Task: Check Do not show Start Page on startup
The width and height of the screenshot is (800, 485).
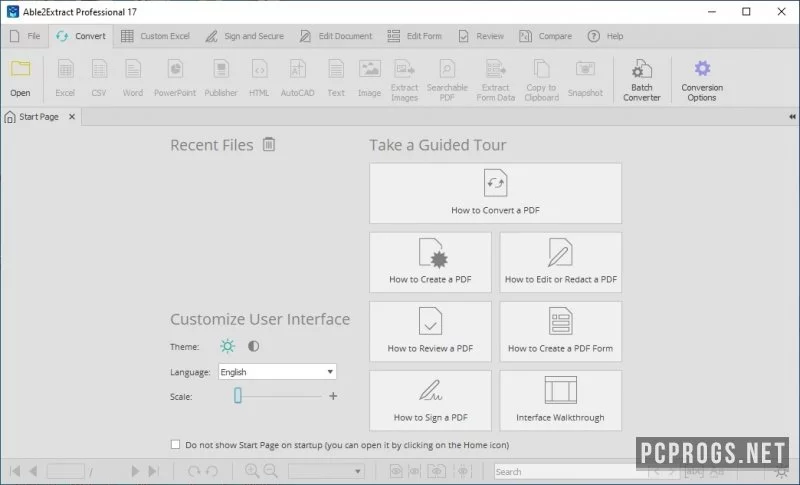Action: click(x=176, y=444)
